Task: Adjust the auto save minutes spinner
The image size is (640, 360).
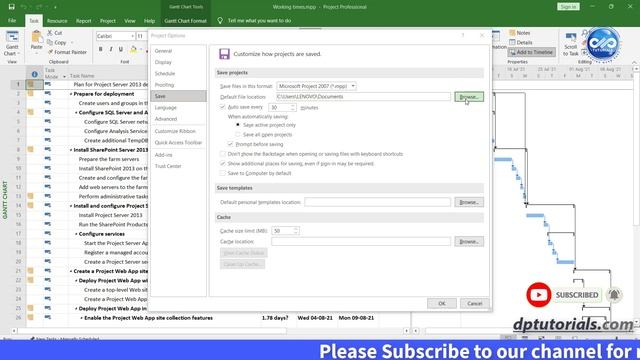Action: coord(293,107)
